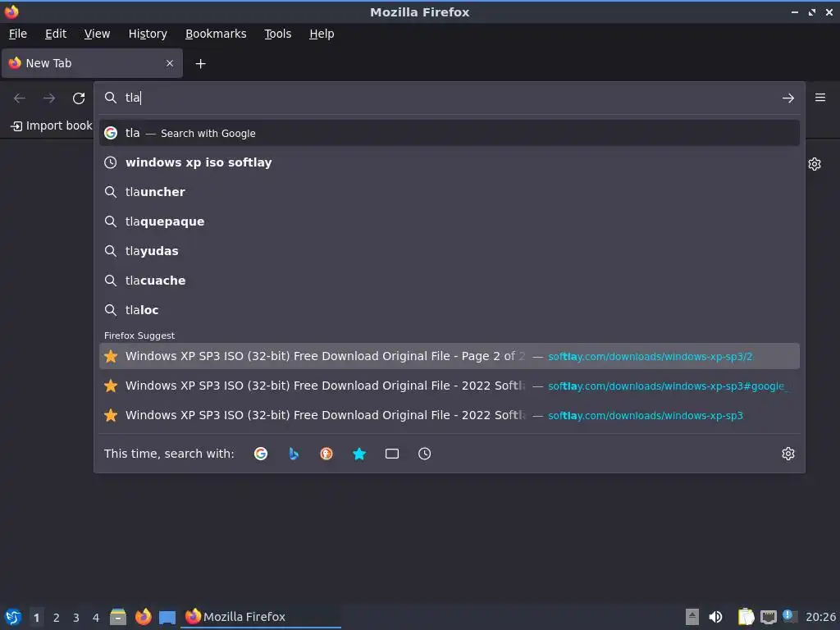Search only in open Tabs icon

coord(391,454)
